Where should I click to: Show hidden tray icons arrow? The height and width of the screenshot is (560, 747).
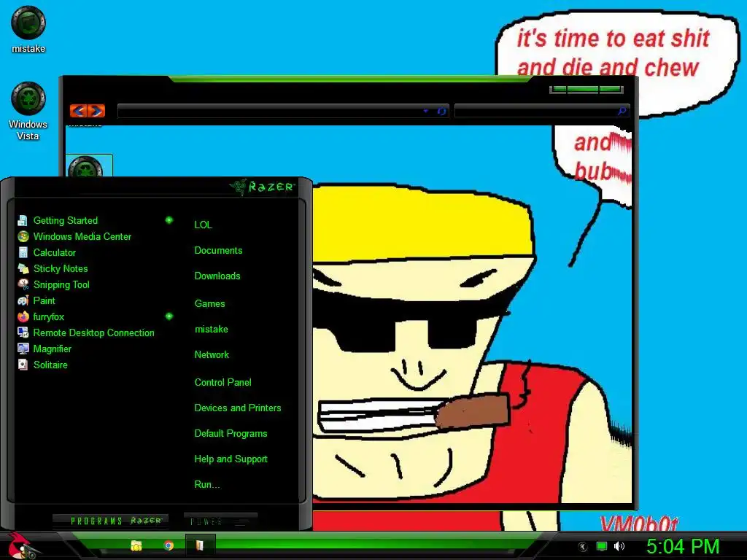click(582, 547)
